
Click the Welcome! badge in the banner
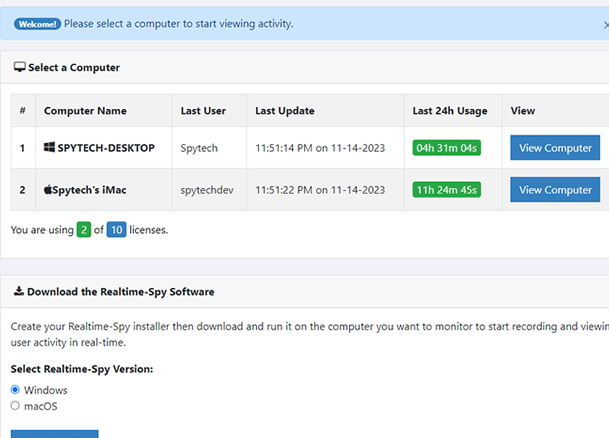pos(37,24)
